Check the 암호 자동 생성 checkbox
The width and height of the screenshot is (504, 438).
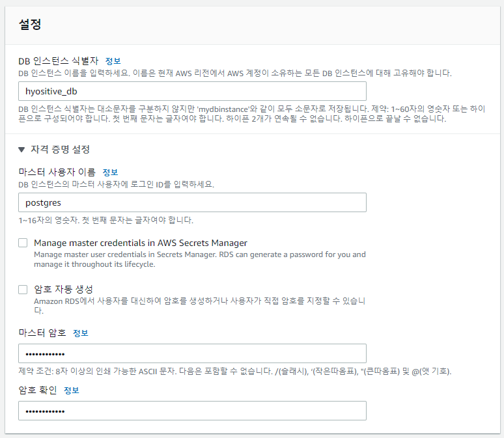coord(23,290)
